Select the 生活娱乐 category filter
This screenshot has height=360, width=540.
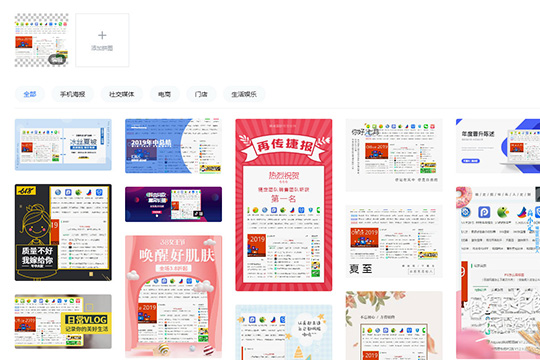click(x=244, y=94)
